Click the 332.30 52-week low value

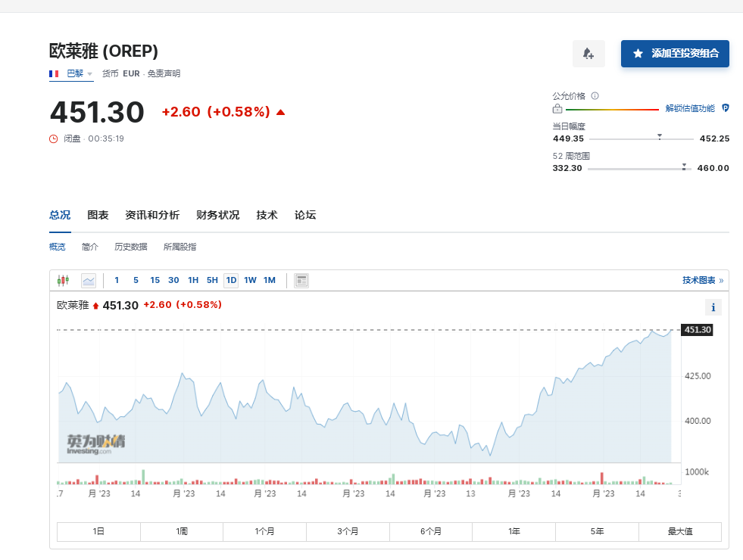[567, 168]
